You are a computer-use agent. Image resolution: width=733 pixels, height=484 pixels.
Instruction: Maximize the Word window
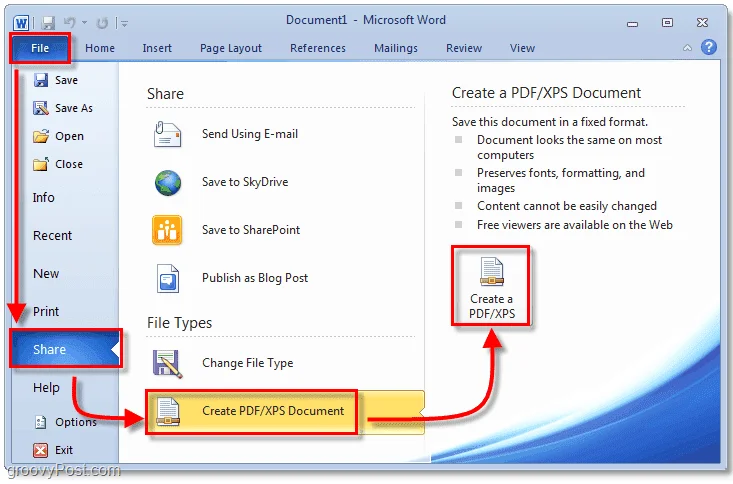click(x=667, y=22)
